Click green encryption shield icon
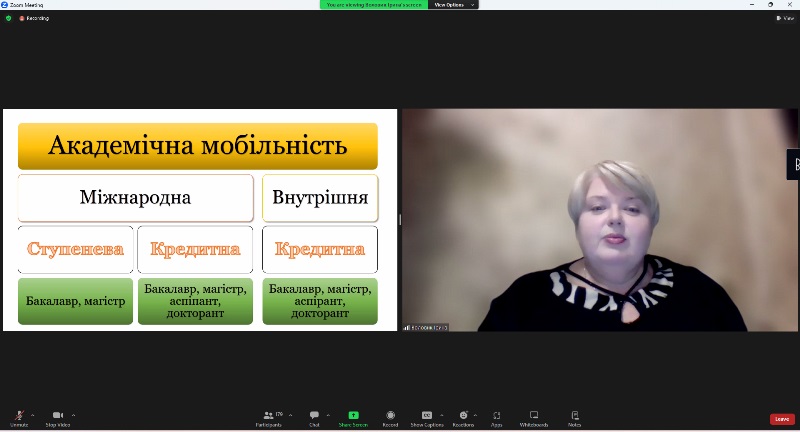The width and height of the screenshot is (800, 432). [x=8, y=18]
